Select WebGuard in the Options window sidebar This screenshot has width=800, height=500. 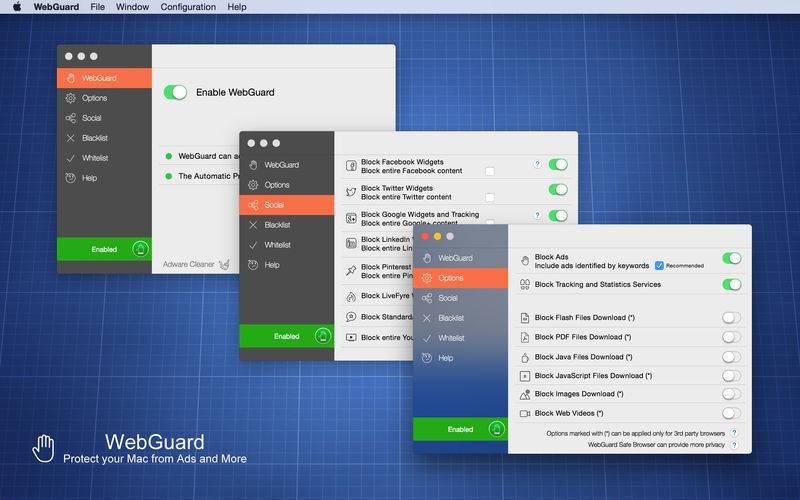461,258
